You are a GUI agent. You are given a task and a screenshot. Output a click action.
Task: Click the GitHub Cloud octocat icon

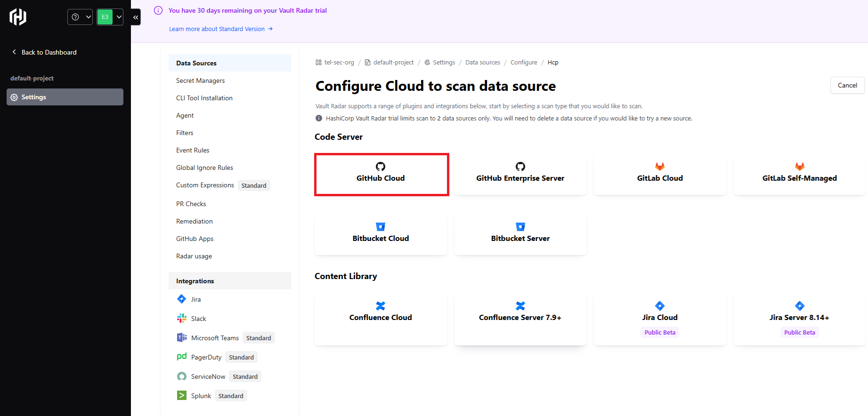coord(381,166)
